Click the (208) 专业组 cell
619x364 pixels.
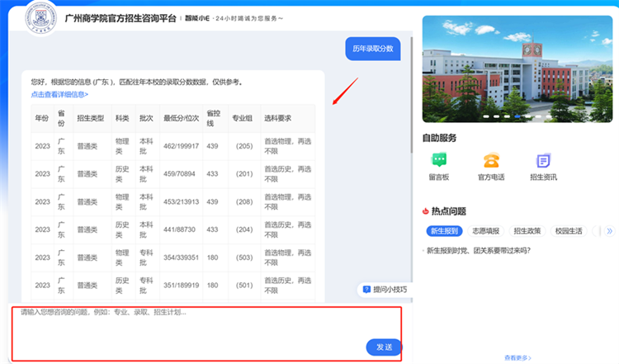pyautogui.click(x=244, y=201)
